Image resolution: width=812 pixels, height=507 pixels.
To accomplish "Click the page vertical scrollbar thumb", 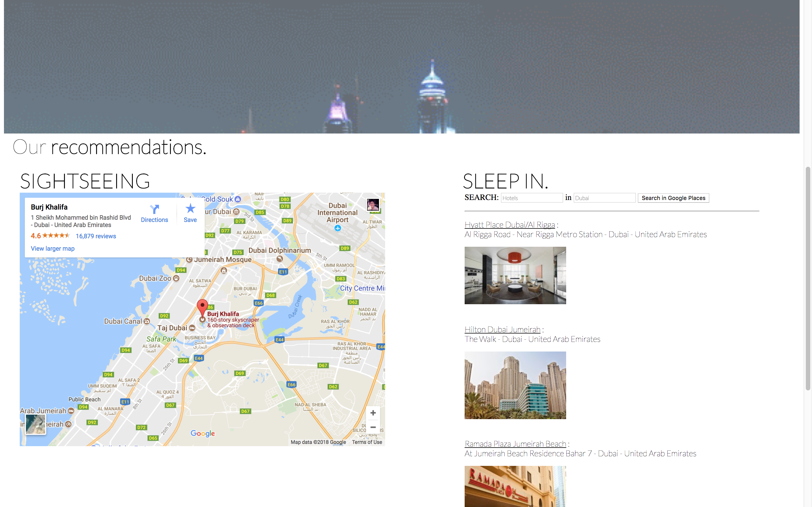I will pyautogui.click(x=808, y=278).
